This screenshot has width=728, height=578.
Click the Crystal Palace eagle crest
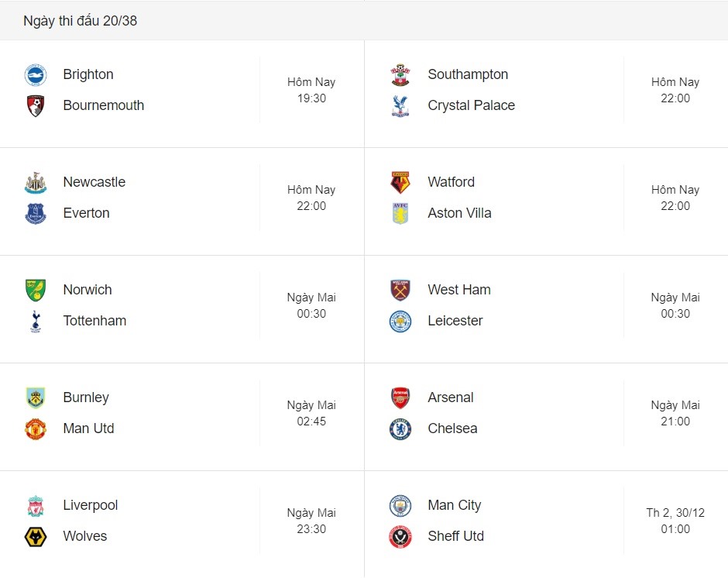tap(400, 106)
